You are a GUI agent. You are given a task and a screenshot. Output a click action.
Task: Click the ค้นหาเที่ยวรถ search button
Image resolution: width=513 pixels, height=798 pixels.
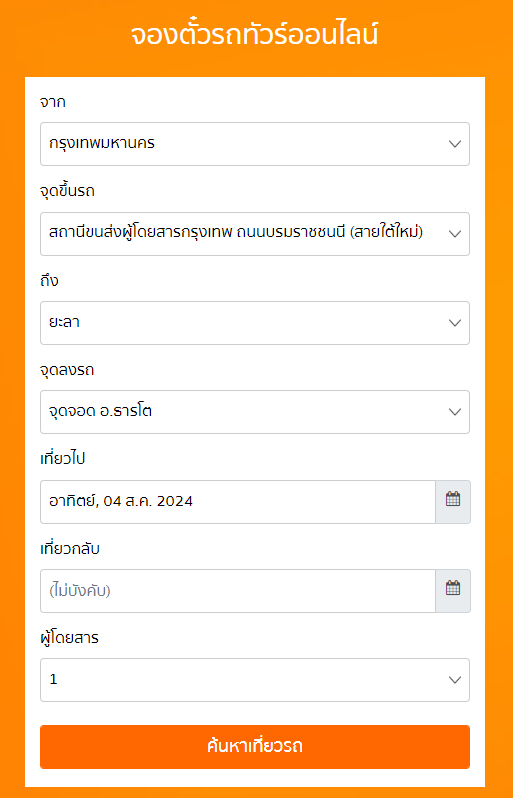(255, 747)
